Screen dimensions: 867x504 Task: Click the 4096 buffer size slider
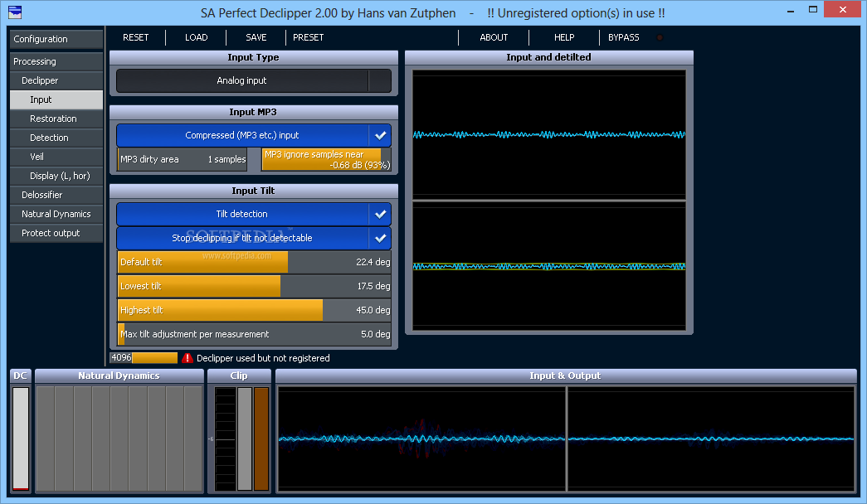click(144, 358)
